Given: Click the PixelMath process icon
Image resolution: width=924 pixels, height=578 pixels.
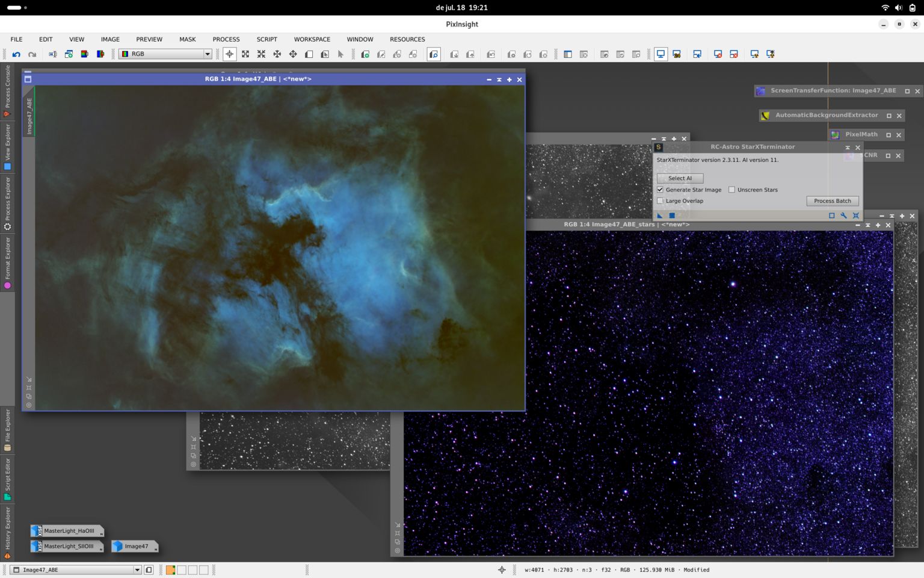Looking at the screenshot, I should coord(835,135).
